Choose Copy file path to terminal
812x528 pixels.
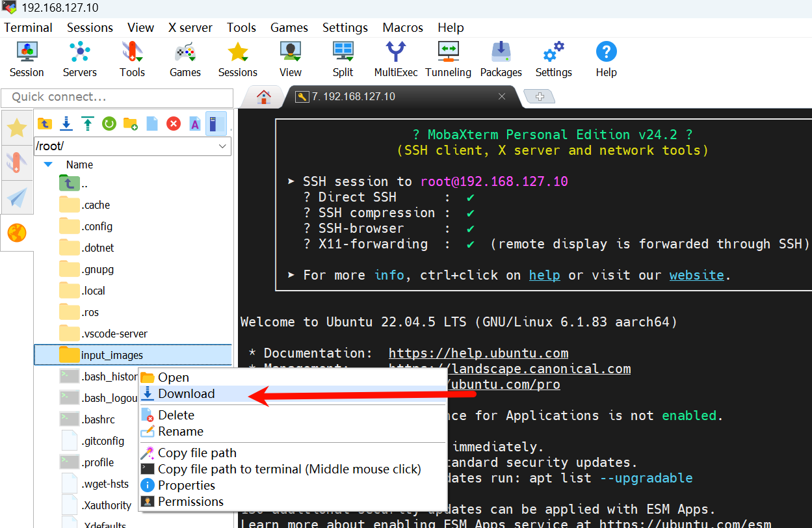(293, 469)
